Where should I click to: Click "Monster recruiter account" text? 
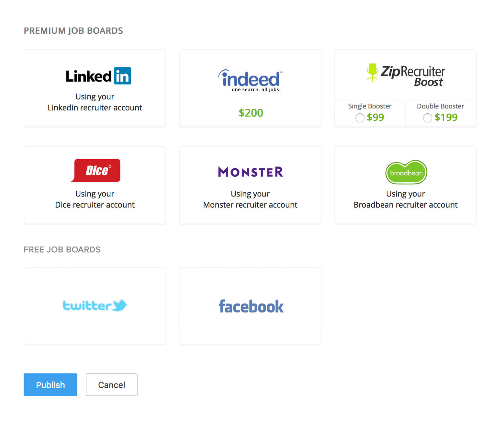coord(250,205)
